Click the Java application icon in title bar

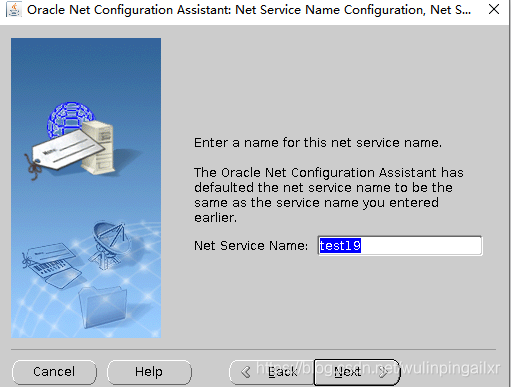point(14,9)
